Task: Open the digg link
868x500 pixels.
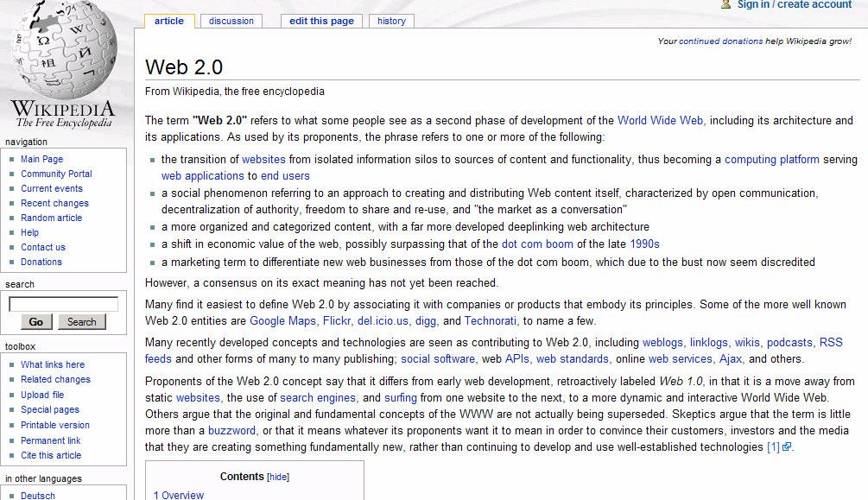Action: (426, 321)
